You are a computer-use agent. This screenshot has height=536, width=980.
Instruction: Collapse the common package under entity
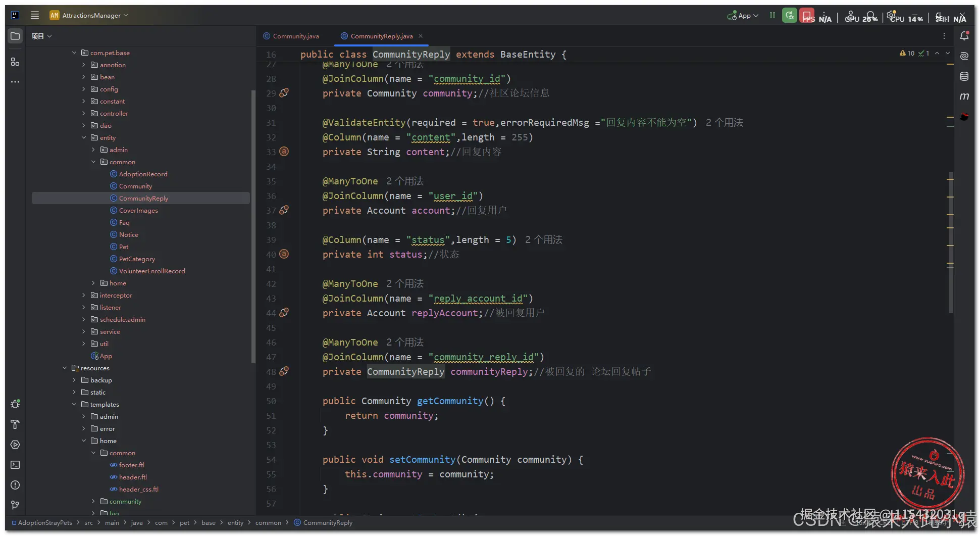(x=93, y=162)
